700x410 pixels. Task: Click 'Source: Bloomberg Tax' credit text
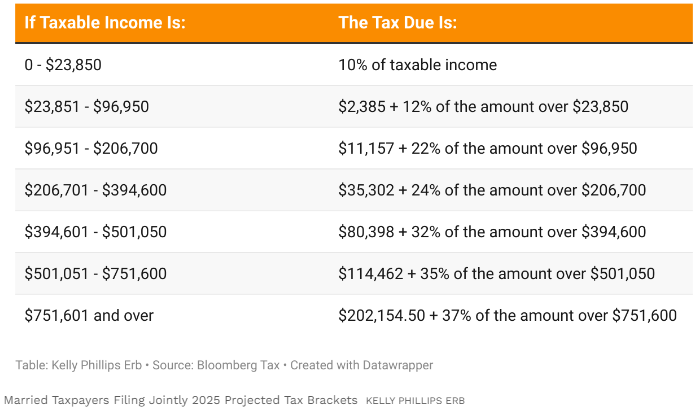point(216,365)
